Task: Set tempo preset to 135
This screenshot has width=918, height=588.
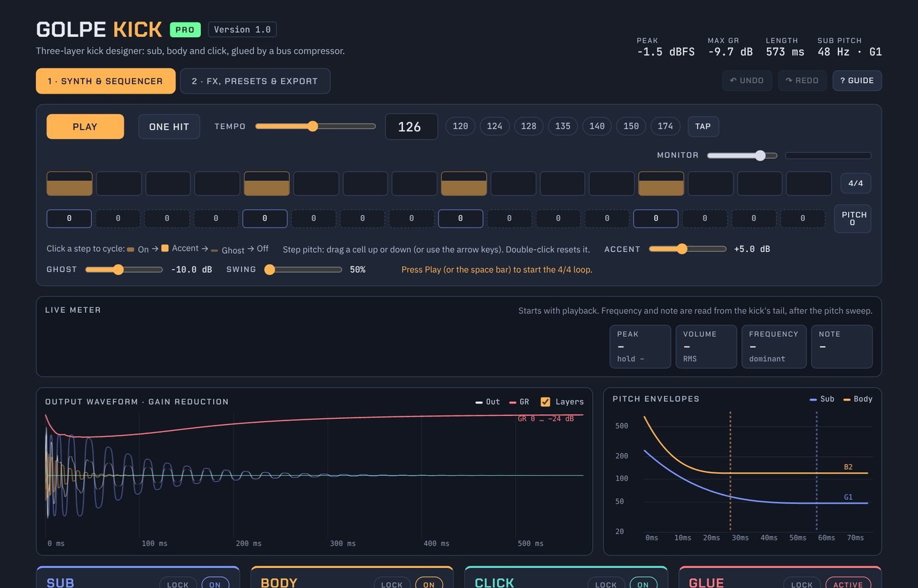Action: tap(563, 126)
